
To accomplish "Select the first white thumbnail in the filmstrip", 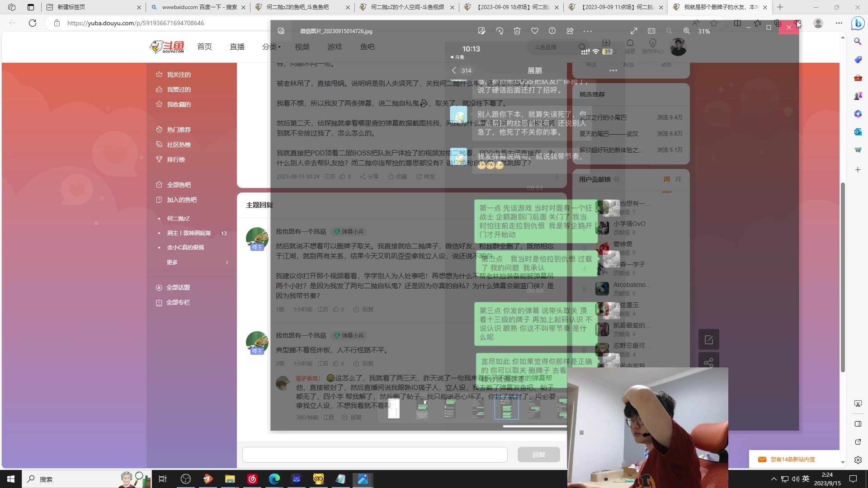I will 394,408.
